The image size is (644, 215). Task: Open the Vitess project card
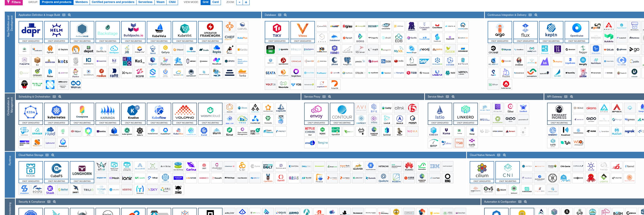point(302,32)
